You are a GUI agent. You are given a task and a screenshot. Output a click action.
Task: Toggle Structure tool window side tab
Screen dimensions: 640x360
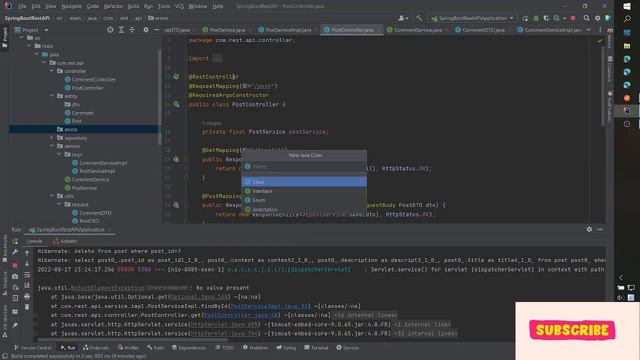click(4, 283)
